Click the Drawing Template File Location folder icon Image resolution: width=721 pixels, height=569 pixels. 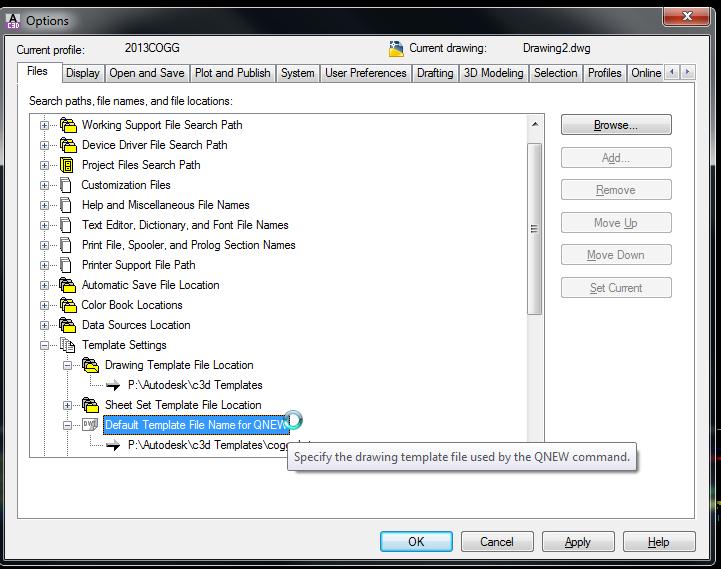[91, 365]
